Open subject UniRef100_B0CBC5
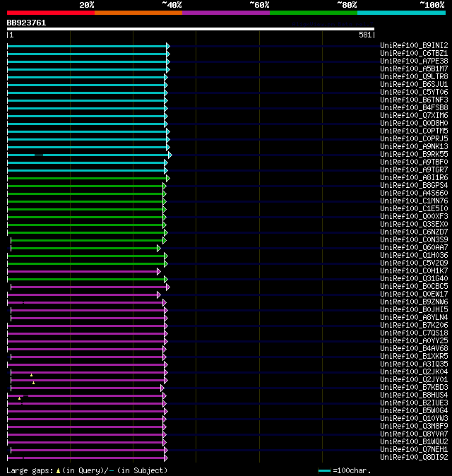Image resolution: width=452 pixels, height=476 pixels. click(414, 287)
